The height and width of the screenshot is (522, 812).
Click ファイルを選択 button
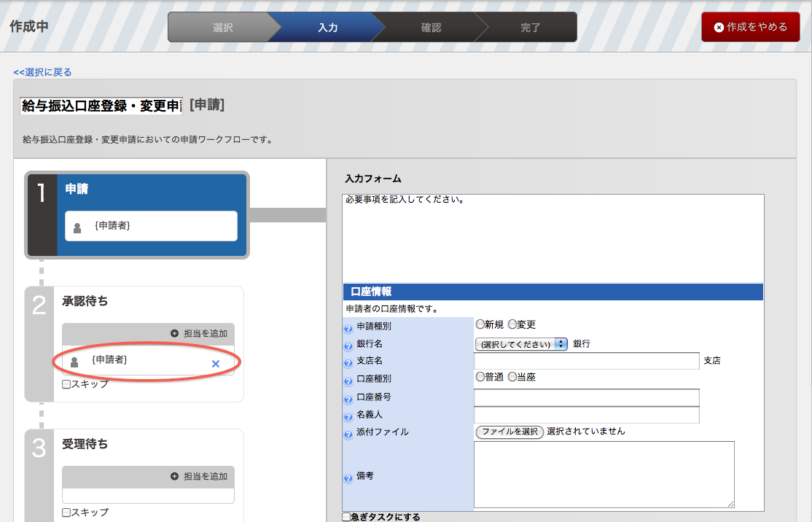[x=510, y=432]
